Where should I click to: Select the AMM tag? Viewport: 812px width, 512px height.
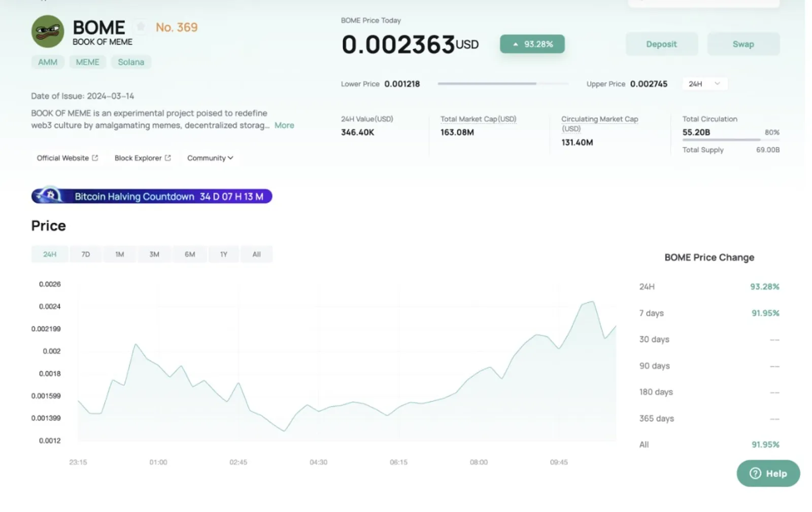(x=48, y=62)
